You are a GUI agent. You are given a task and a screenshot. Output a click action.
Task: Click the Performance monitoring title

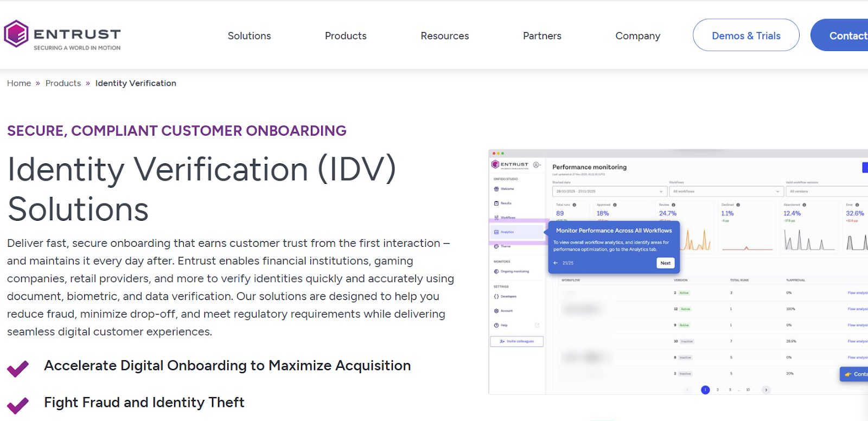[x=589, y=167]
